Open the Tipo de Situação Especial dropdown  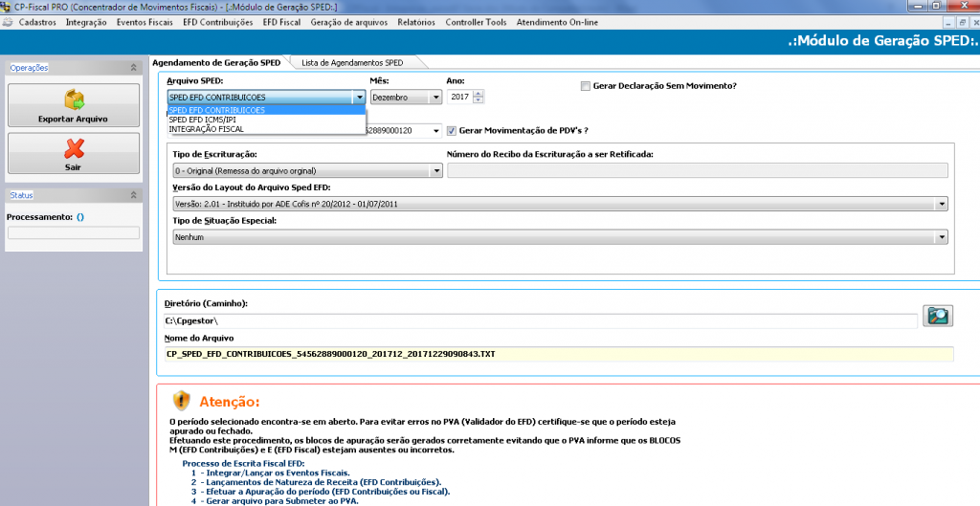point(942,236)
